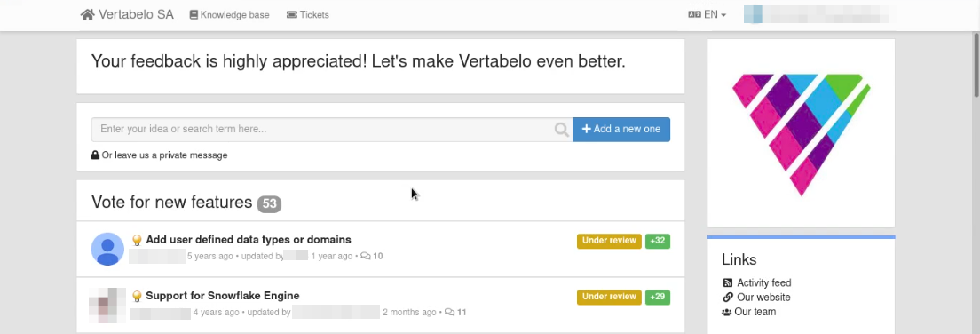
Task: Click the Vertabelo colorful logo image
Action: (x=802, y=134)
